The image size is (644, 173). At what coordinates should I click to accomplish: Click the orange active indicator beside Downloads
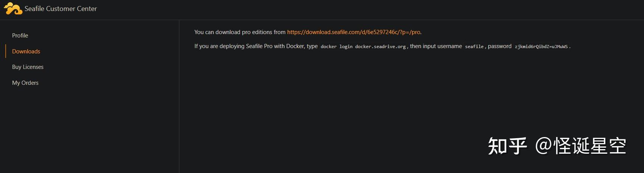pos(6,51)
